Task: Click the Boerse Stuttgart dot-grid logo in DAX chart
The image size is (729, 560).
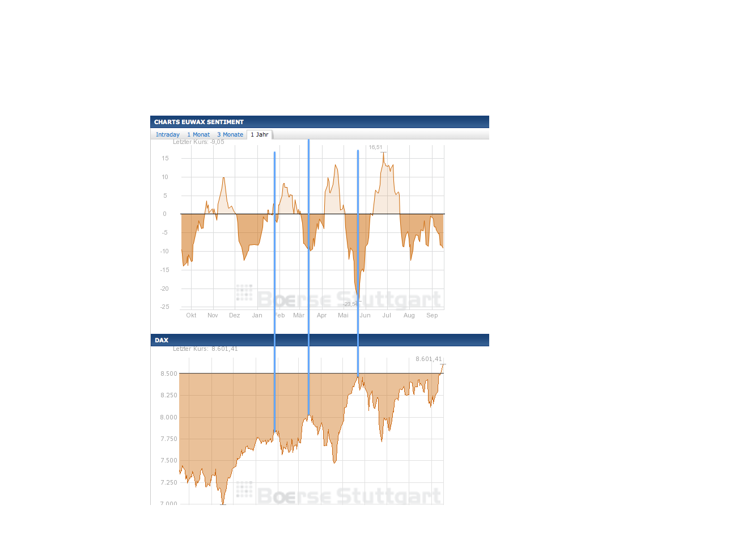Action: [x=244, y=489]
